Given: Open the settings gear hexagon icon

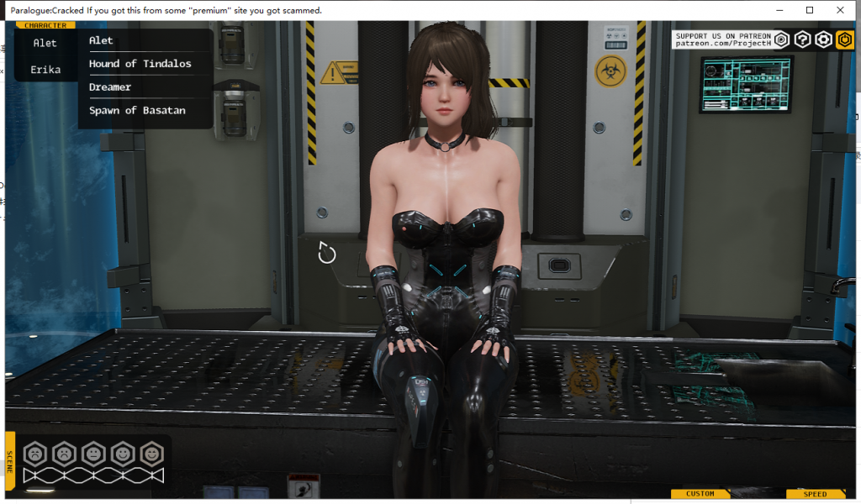Looking at the screenshot, I should point(823,39).
